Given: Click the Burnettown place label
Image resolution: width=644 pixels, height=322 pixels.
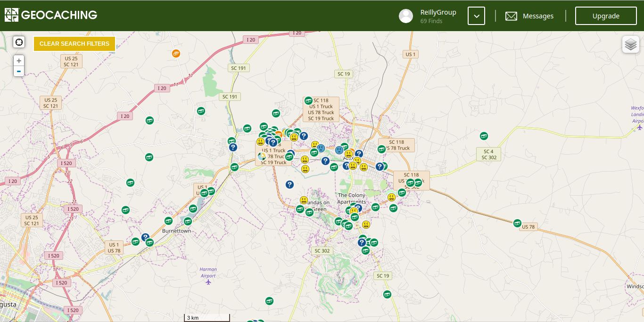Looking at the screenshot, I should [x=176, y=231].
